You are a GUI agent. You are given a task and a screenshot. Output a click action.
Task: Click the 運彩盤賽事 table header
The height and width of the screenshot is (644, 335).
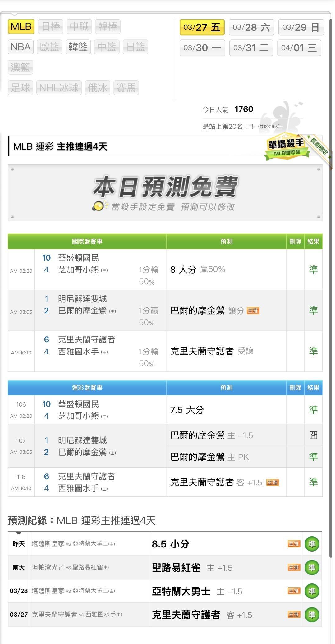[87, 388]
